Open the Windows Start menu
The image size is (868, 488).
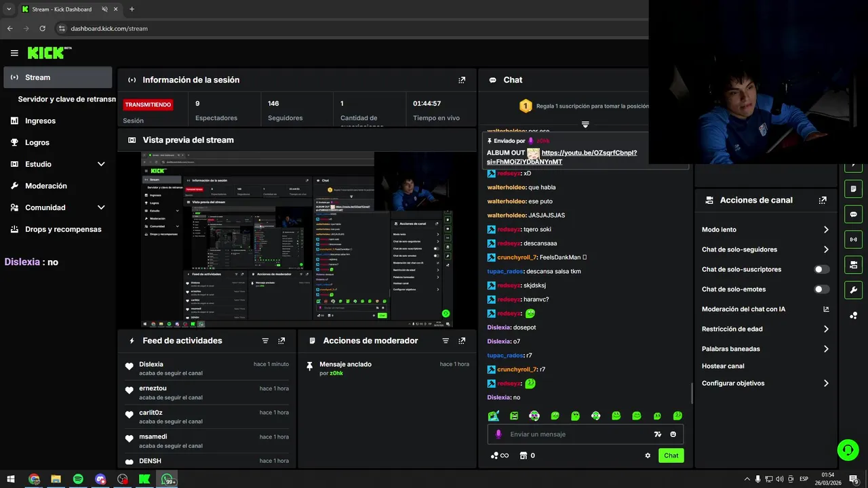[11, 479]
